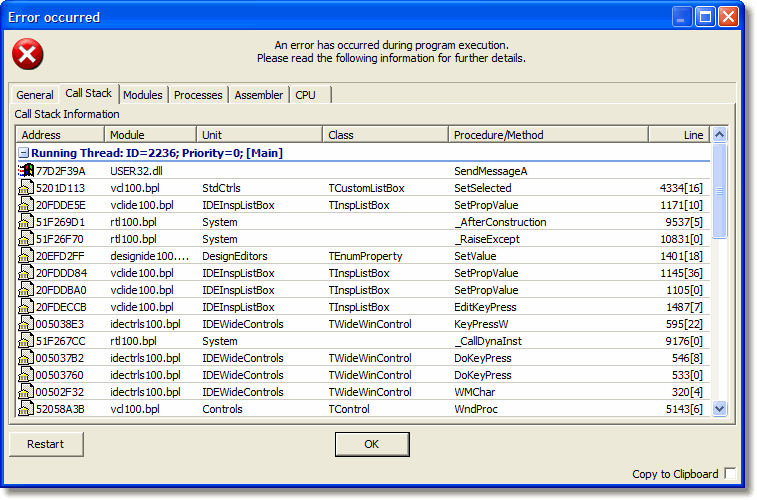This screenshot has height=500, width=757.
Task: Open the Processes tab
Action: (x=198, y=95)
